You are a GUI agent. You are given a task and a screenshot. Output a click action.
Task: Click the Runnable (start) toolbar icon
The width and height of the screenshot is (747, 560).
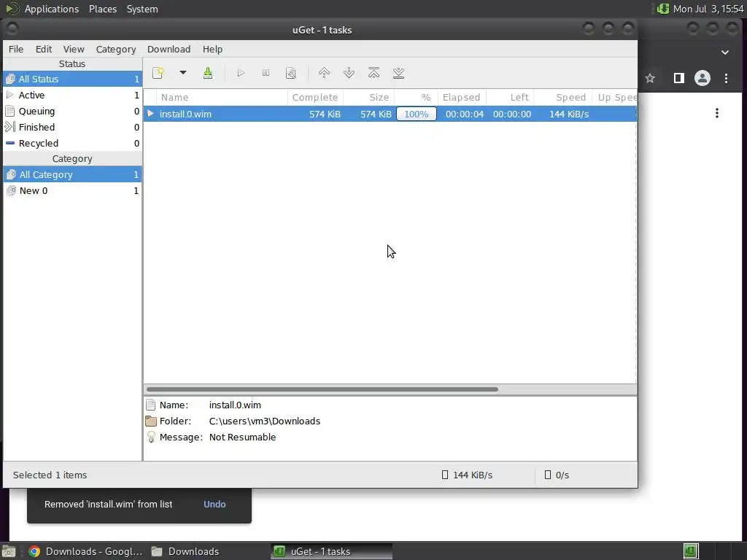[x=241, y=73]
